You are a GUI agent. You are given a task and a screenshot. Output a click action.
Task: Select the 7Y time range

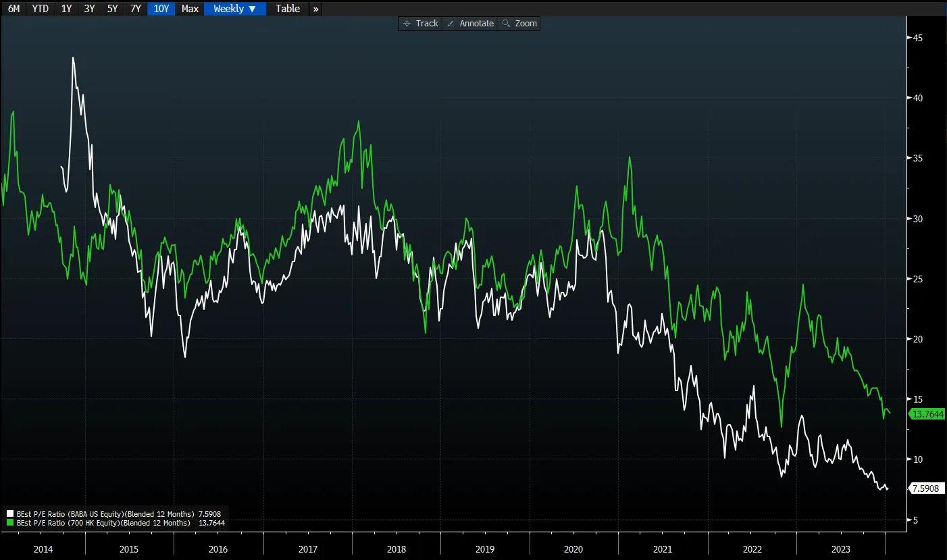point(135,9)
